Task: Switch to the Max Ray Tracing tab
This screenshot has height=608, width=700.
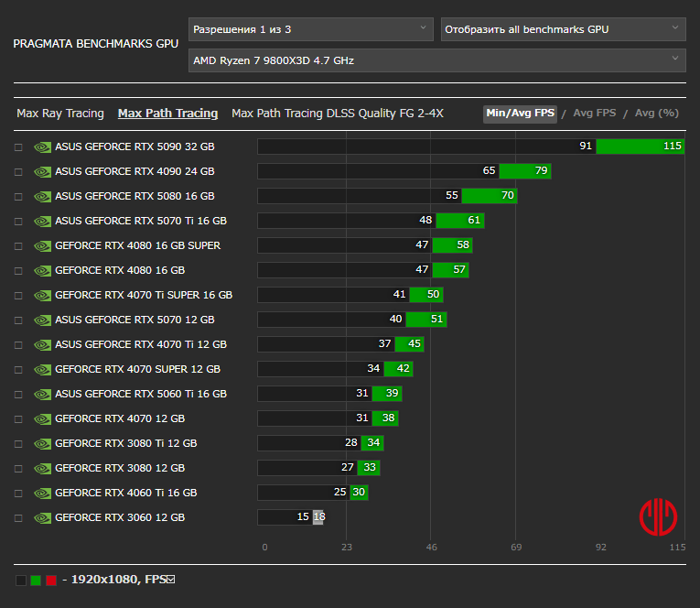Action: pyautogui.click(x=60, y=114)
